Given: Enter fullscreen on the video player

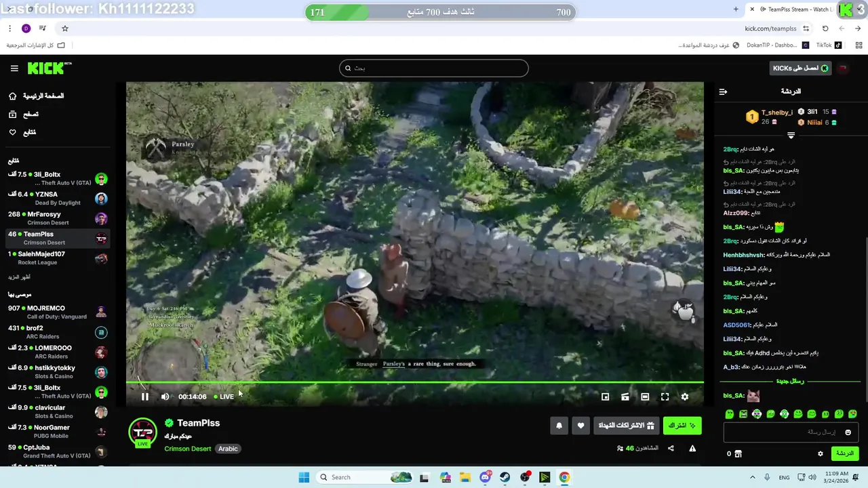Looking at the screenshot, I should point(665,396).
